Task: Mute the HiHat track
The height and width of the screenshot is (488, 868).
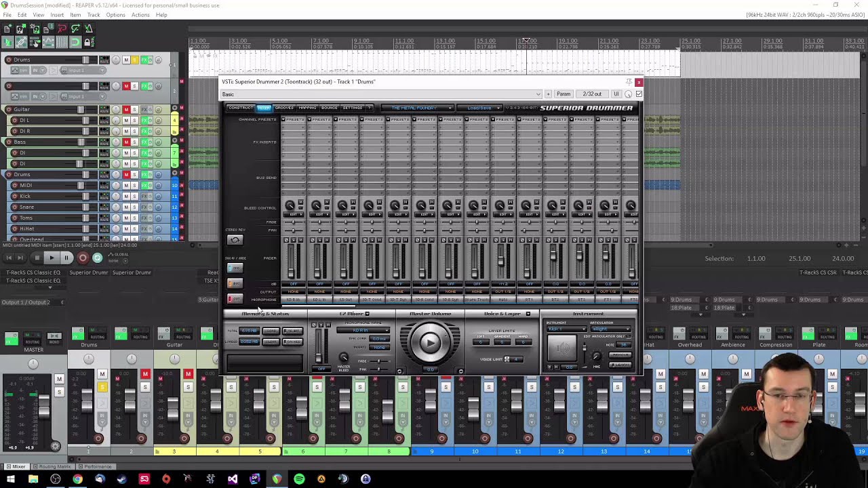Action: point(126,228)
